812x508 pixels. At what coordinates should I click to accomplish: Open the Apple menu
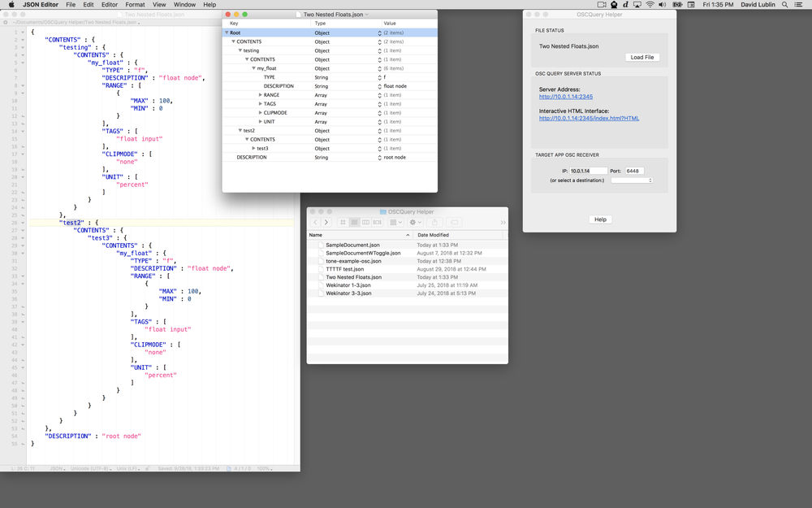pyautogui.click(x=11, y=5)
